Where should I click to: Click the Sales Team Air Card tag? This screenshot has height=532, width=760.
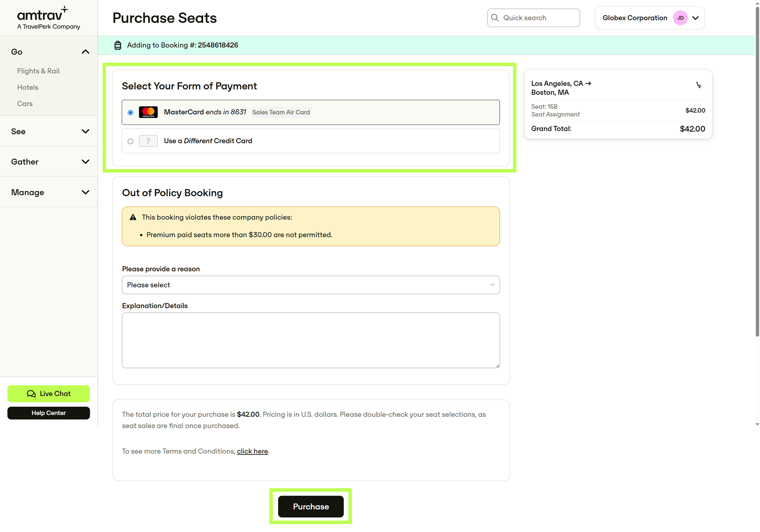[x=281, y=112]
